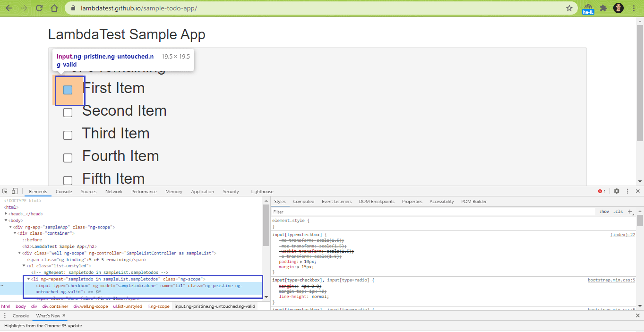Click the browser home icon
Viewport: 644px width, 332px height.
click(54, 8)
